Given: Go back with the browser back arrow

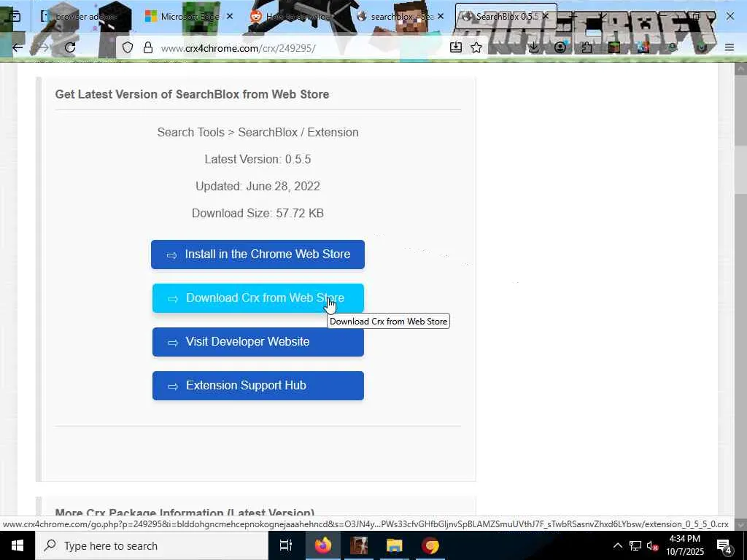Looking at the screenshot, I should [x=18, y=47].
